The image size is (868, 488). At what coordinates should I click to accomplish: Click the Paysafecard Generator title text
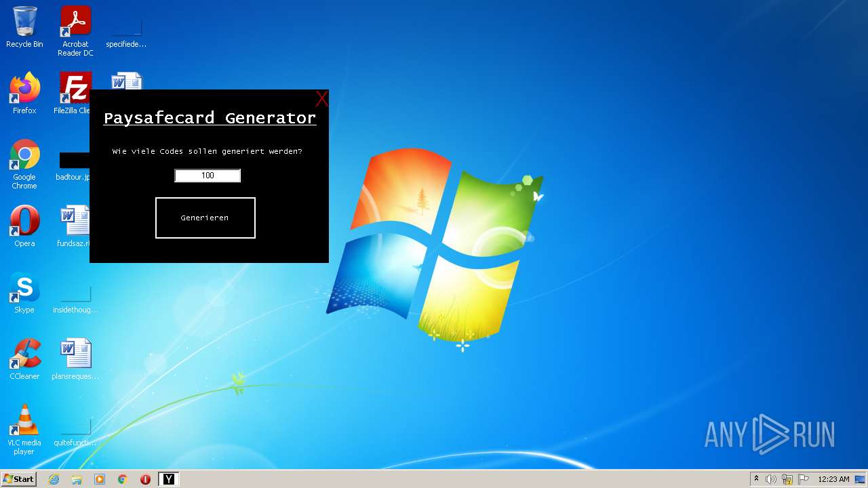coord(210,118)
